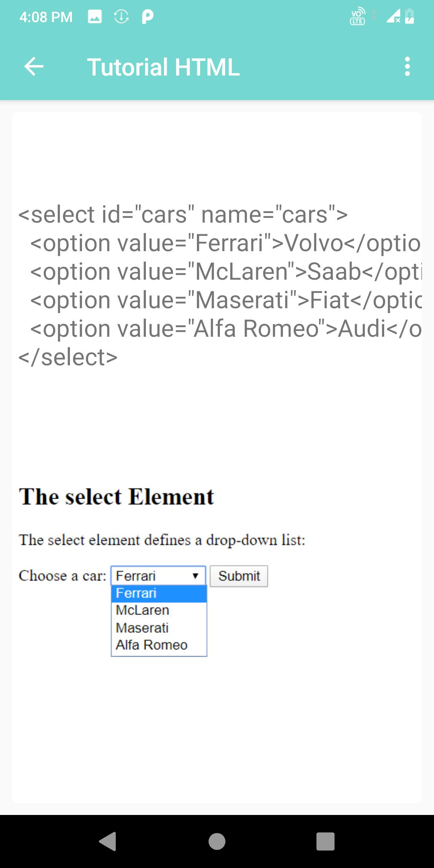Open the three-dot overflow menu
This screenshot has height=868, width=434.
407,66
